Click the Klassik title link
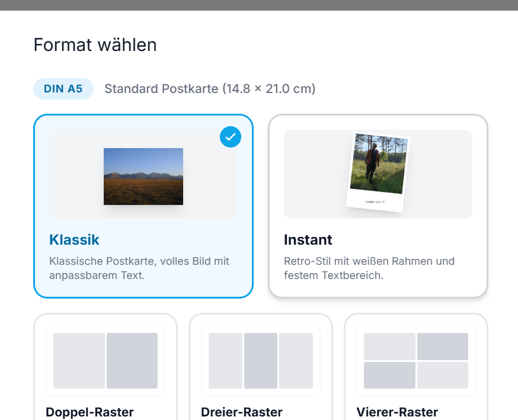 tap(74, 240)
